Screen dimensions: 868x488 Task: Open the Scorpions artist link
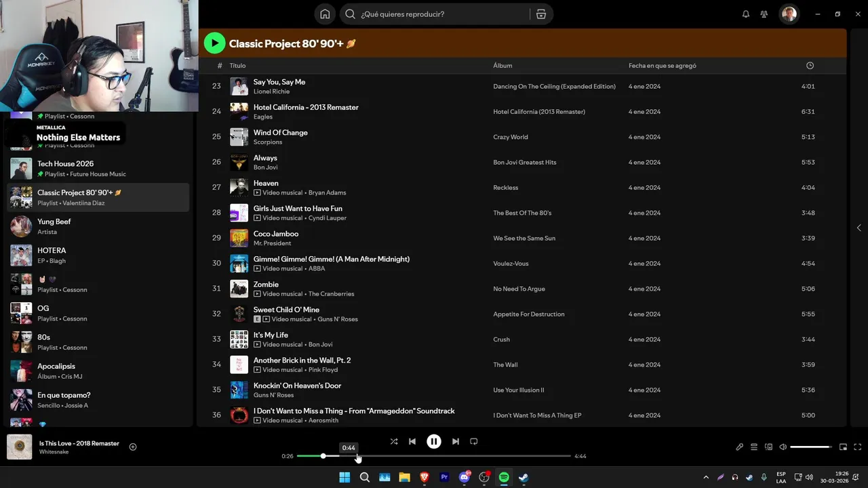coord(268,142)
